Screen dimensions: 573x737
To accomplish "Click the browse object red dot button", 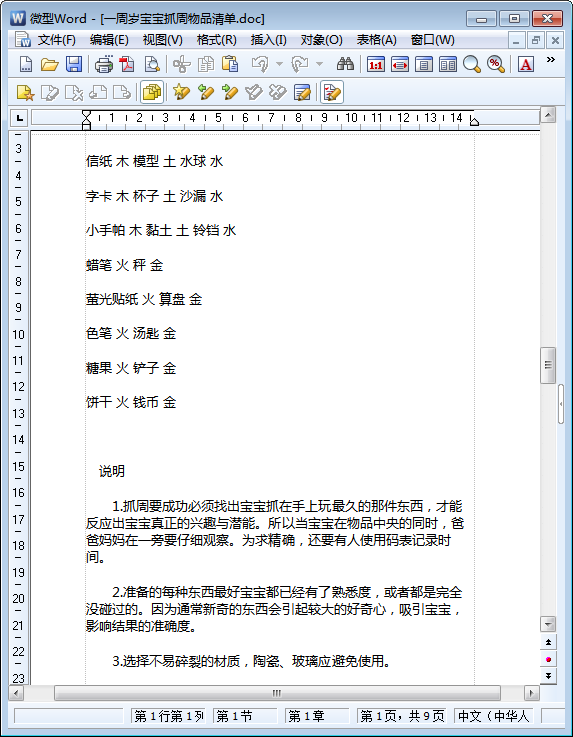I will point(548,659).
